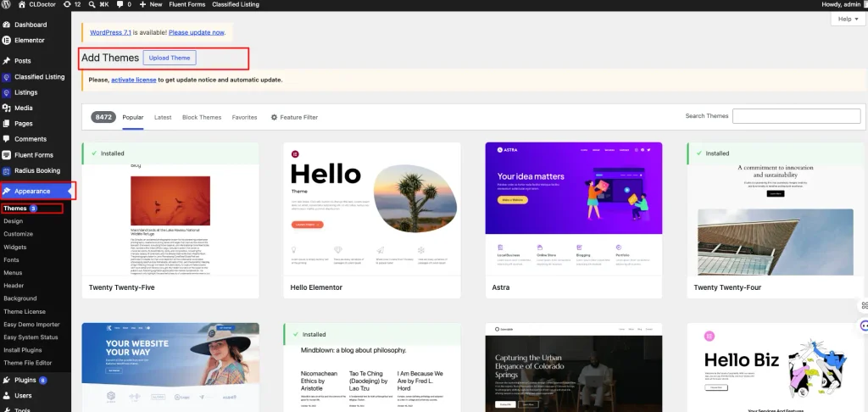Click the Feature Filter gear icon
The height and width of the screenshot is (412, 868).
[x=274, y=117]
